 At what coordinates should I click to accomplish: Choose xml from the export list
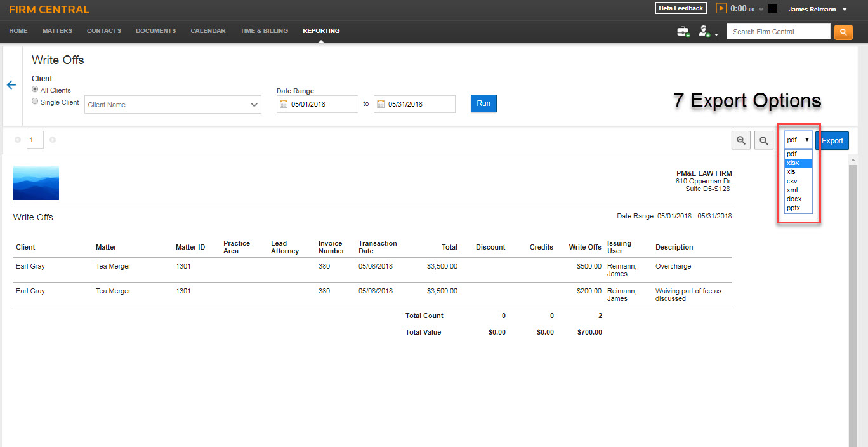[798, 190]
